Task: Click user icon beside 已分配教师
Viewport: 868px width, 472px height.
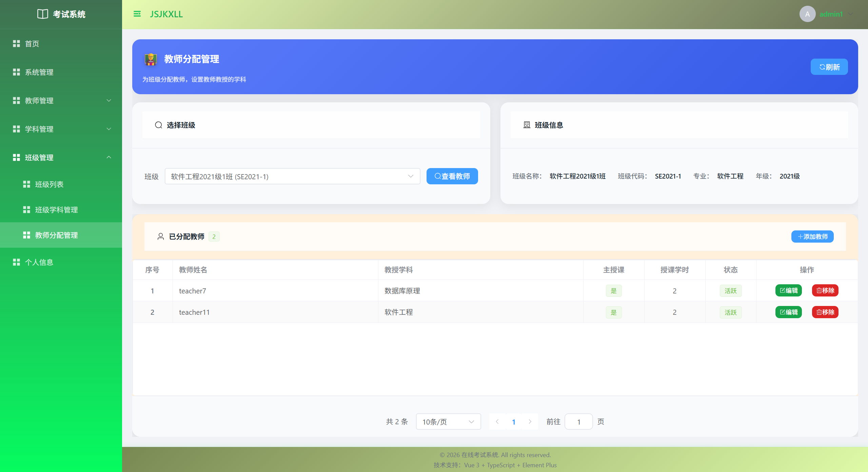Action: click(x=161, y=237)
